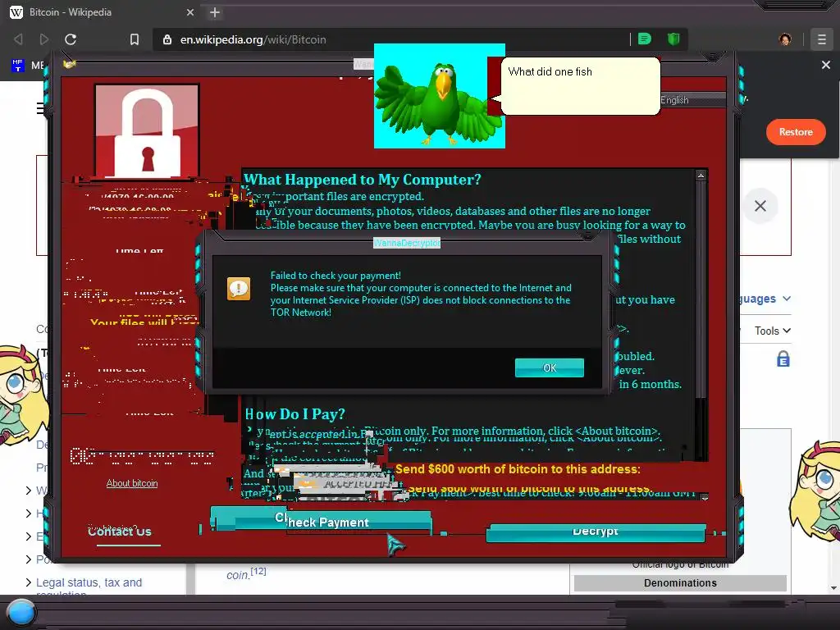
Task: Click the 'What Happened to My Computer?' heading
Action: (x=363, y=180)
